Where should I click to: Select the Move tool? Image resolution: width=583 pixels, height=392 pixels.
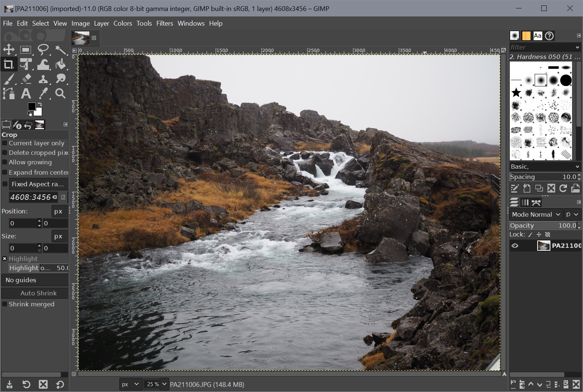click(8, 50)
